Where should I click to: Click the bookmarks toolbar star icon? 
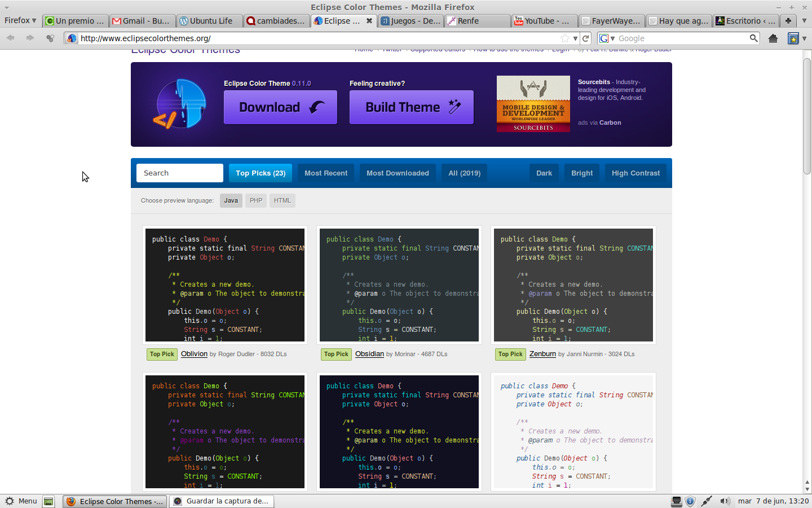coord(793,38)
